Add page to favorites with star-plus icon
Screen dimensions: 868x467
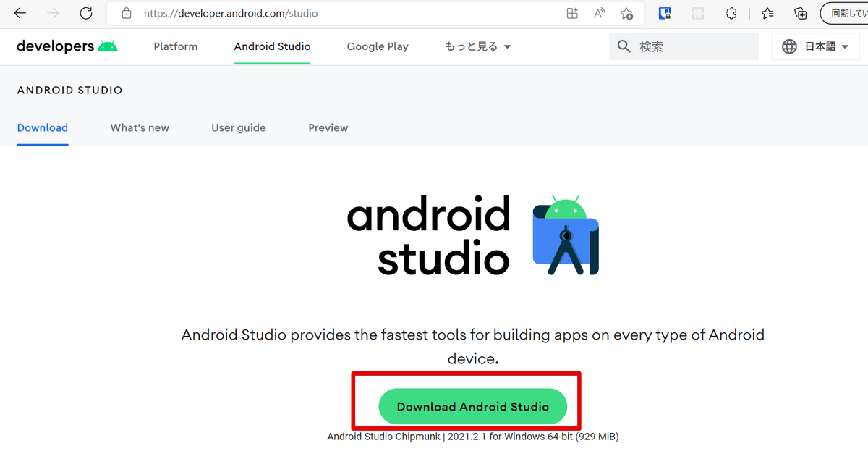(626, 13)
